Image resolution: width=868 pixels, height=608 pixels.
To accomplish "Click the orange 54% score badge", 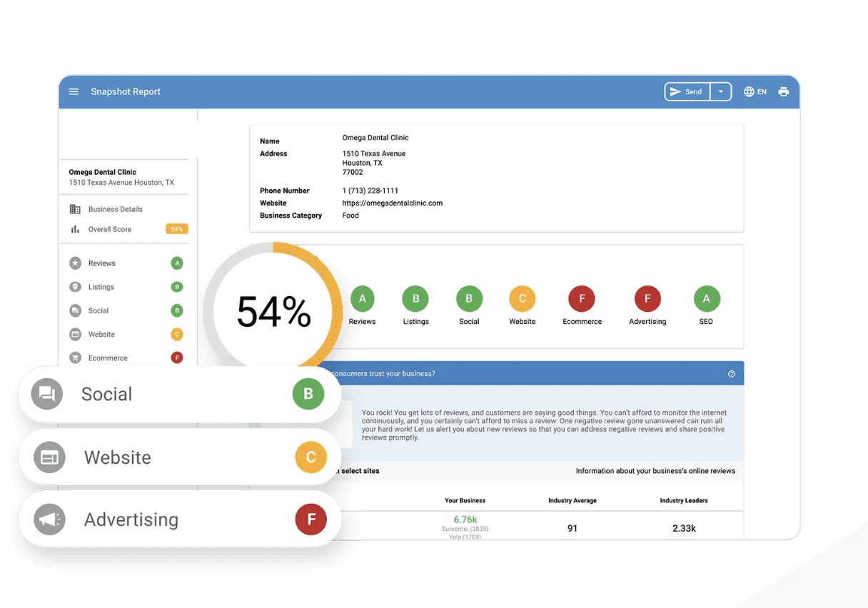I will pos(176,229).
